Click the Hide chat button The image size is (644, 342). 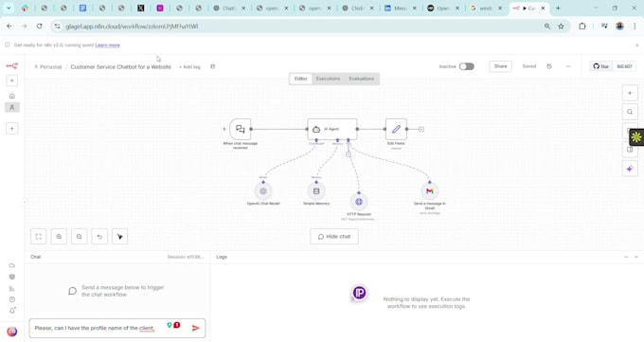point(334,236)
